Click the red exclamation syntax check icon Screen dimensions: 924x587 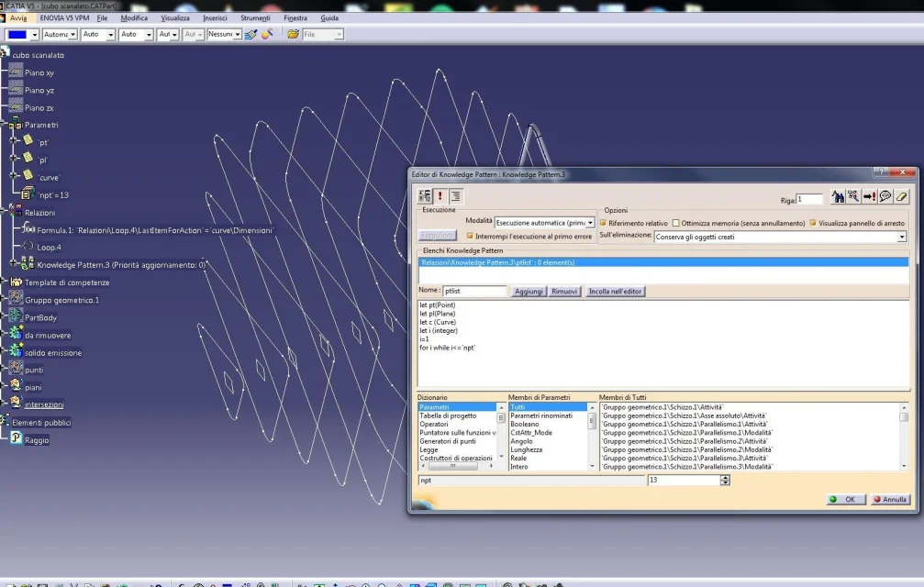(x=440, y=195)
